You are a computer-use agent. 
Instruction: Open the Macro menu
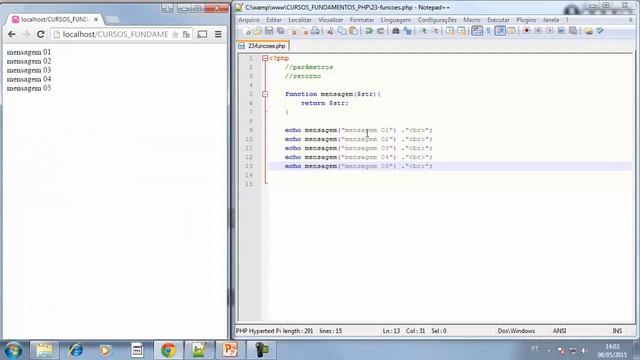tap(472, 20)
